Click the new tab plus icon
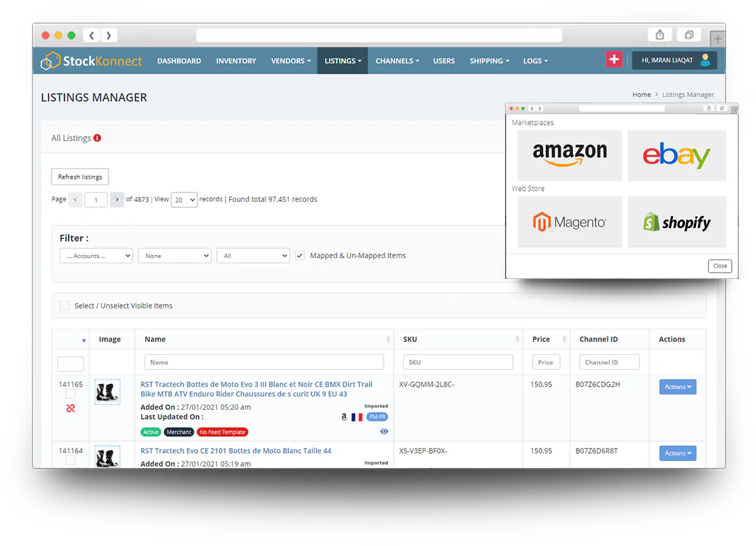Image resolution: width=756 pixels, height=546 pixels. 717,39
